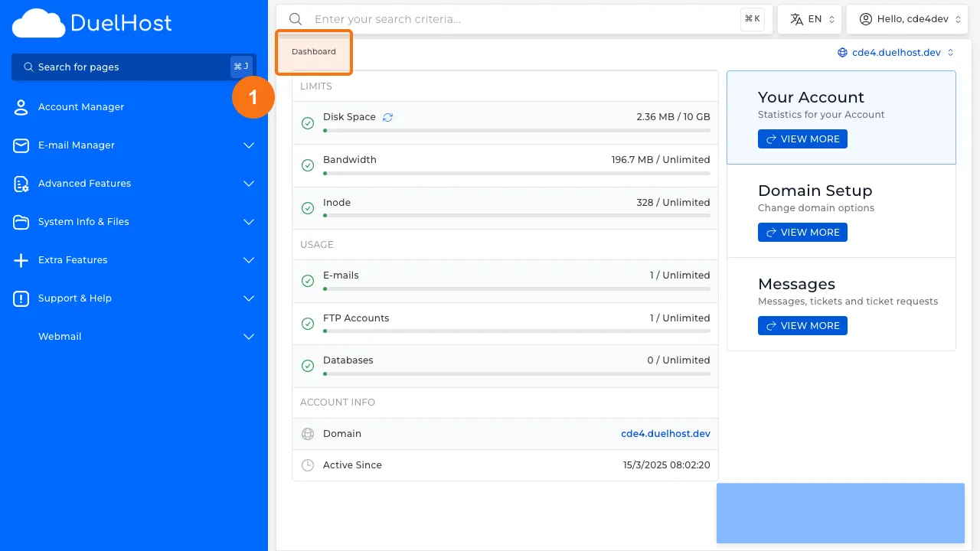This screenshot has width=980, height=551.
Task: Open the Hello, cde4dev account menu
Action: point(907,18)
